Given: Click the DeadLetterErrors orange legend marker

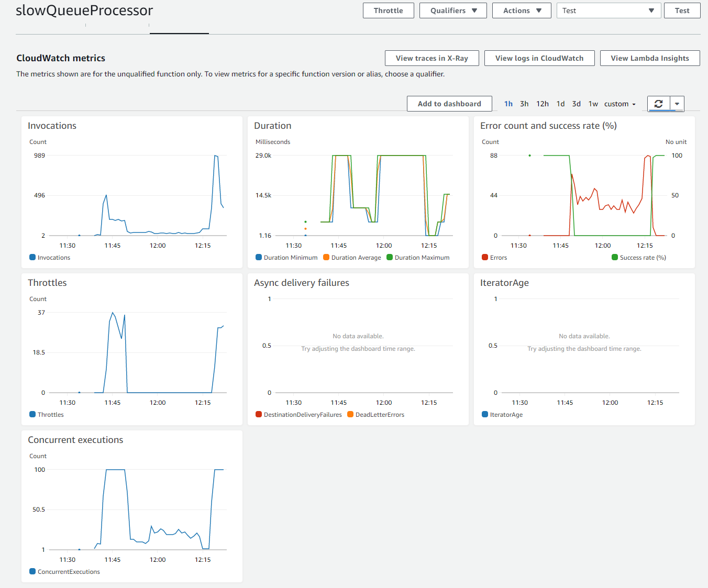Looking at the screenshot, I should pos(350,414).
